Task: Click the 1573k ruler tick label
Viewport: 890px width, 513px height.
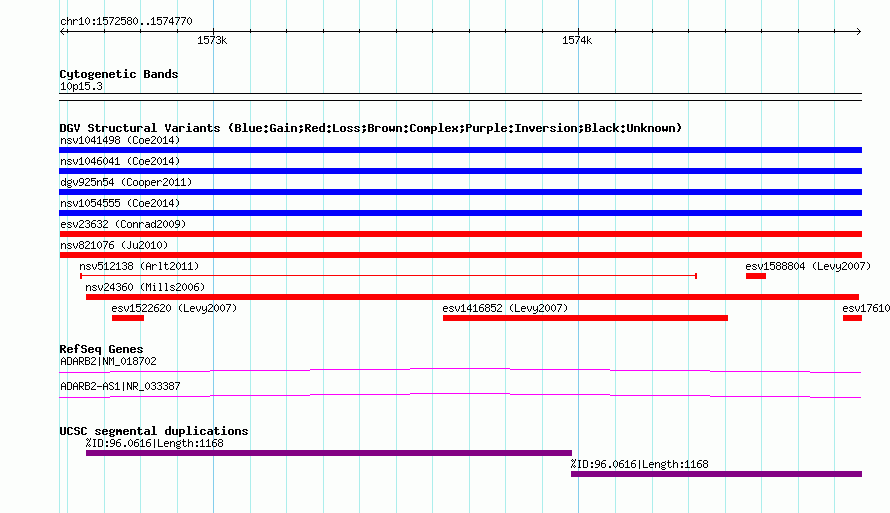Action: (x=212, y=40)
